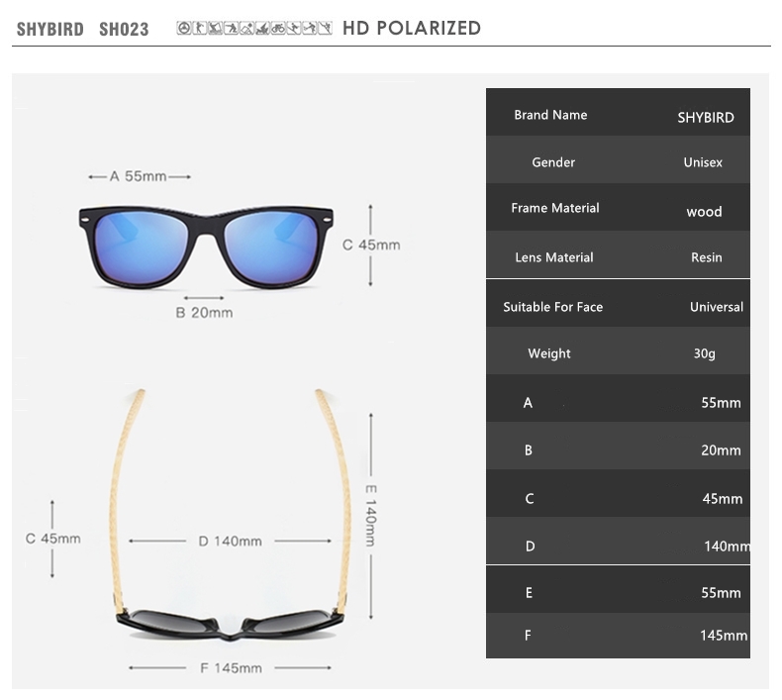Click the Lens Material Resin row

pyautogui.click(x=618, y=254)
